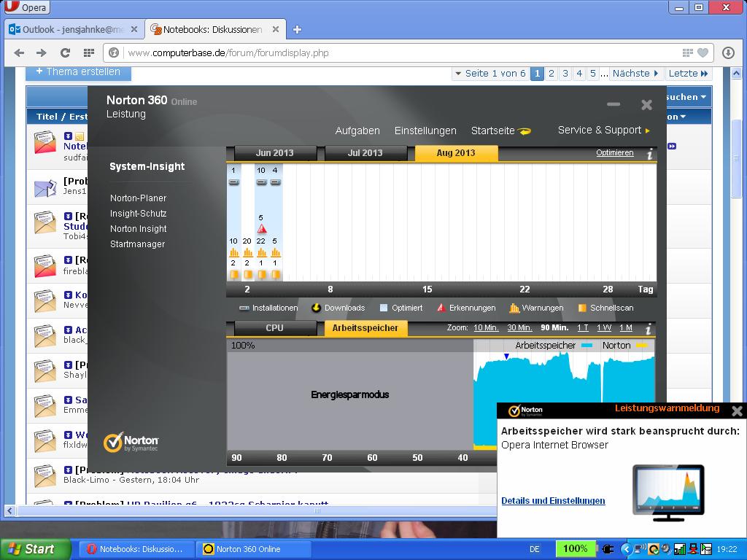Select the Jun 2013 tab
This screenshot has width=747, height=560.
pos(275,153)
